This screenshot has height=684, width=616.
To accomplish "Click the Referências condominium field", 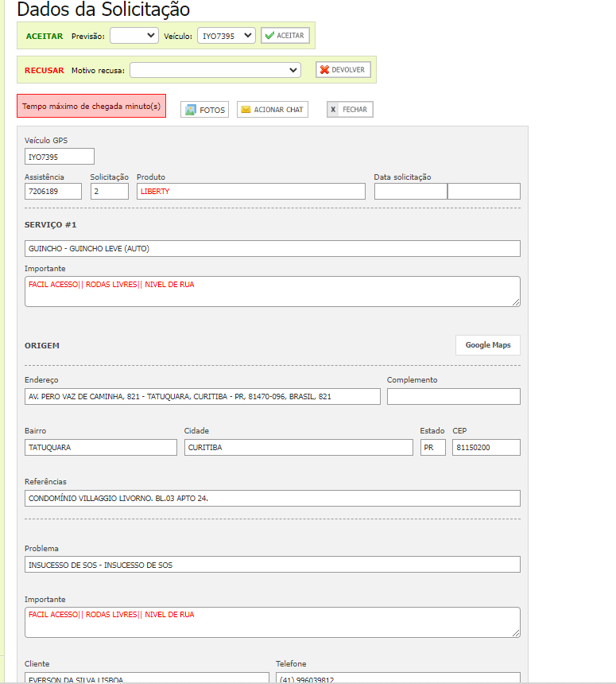I will pyautogui.click(x=272, y=499).
